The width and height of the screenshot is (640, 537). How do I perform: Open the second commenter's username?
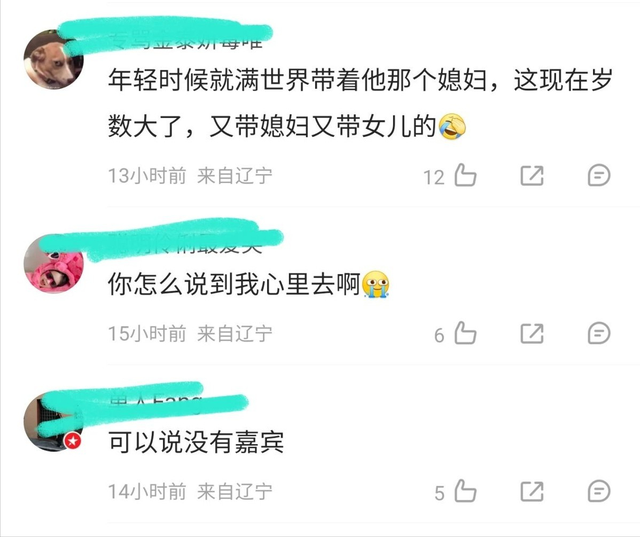pyautogui.click(x=186, y=244)
